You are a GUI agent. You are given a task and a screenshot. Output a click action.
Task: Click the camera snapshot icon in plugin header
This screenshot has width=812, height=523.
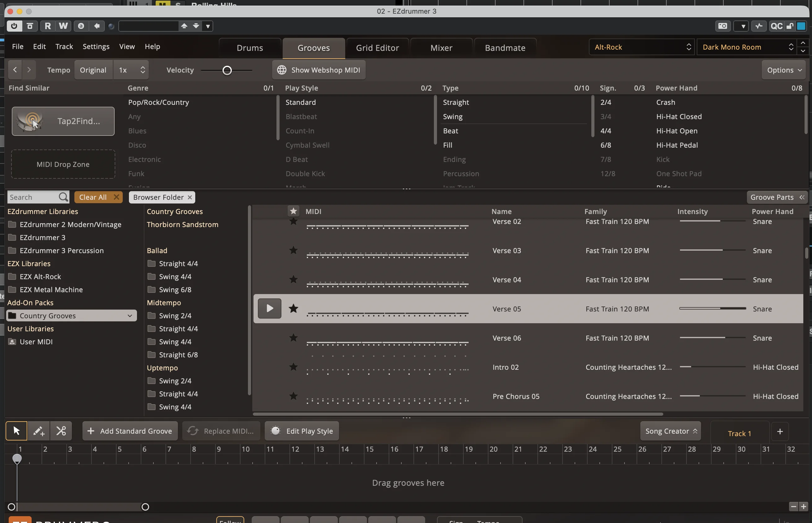(x=722, y=26)
